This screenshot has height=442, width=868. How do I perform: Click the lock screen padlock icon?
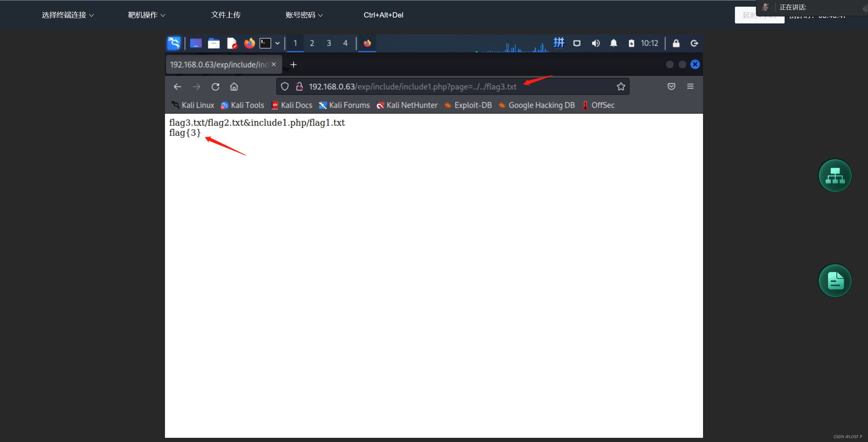(676, 43)
